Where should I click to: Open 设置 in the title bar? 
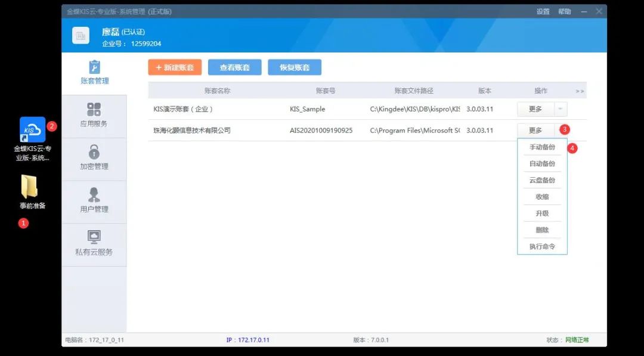(543, 11)
